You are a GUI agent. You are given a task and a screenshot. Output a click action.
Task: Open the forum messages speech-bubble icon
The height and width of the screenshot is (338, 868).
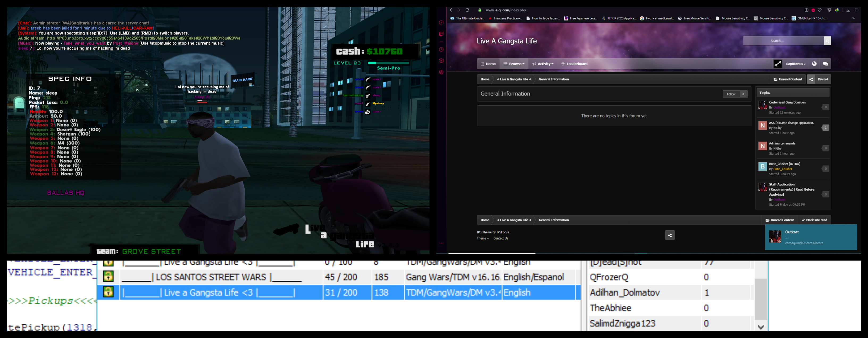(825, 64)
